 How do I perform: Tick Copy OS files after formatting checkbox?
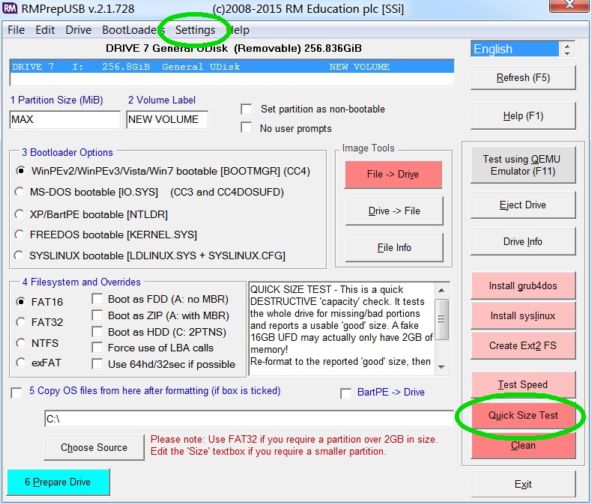point(17,393)
